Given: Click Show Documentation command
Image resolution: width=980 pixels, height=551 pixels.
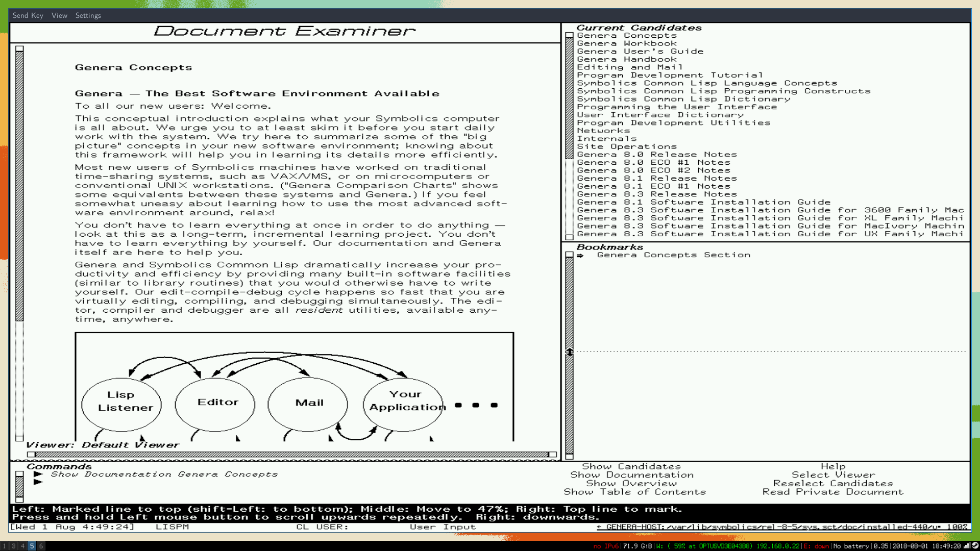Looking at the screenshot, I should coord(632,475).
